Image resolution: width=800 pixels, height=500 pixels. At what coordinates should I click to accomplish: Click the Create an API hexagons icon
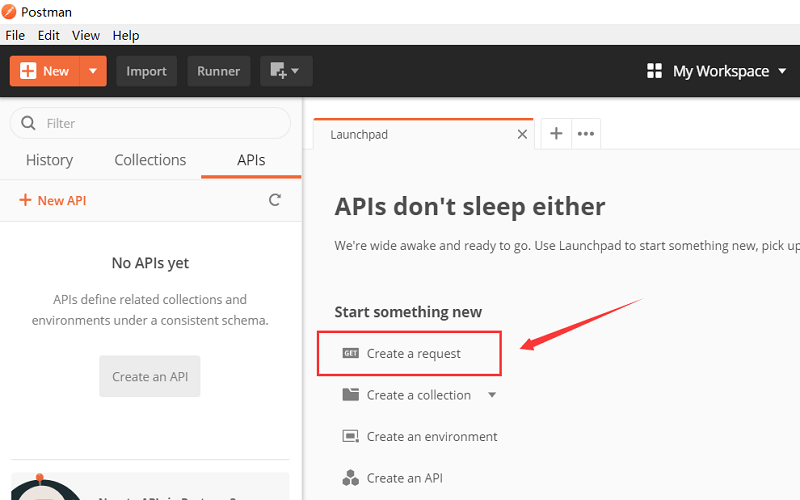click(x=350, y=478)
